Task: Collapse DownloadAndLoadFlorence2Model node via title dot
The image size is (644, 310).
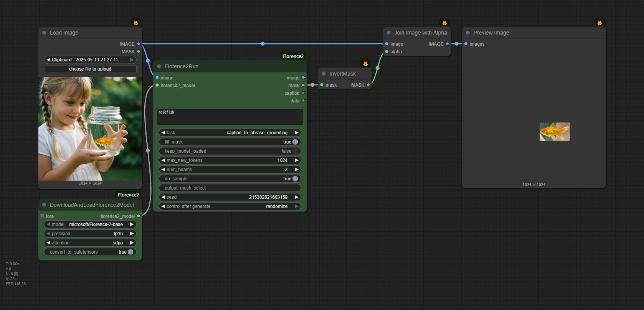Action: pyautogui.click(x=44, y=205)
